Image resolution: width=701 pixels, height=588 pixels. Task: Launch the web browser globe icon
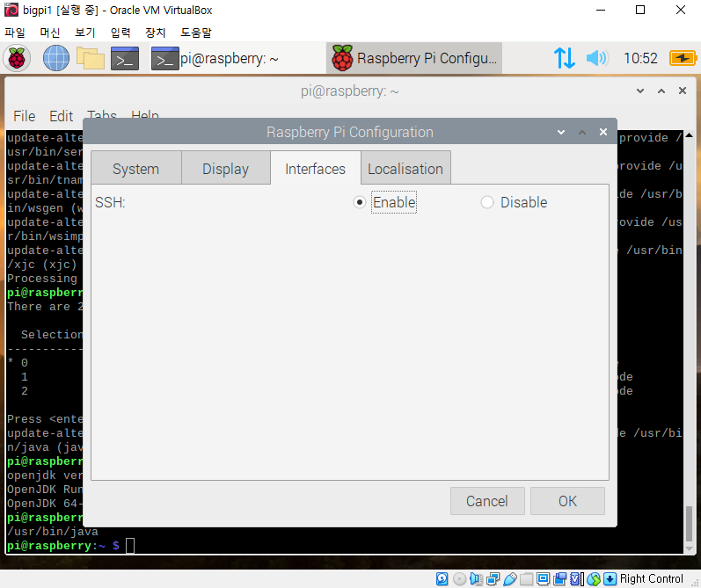pyautogui.click(x=56, y=59)
